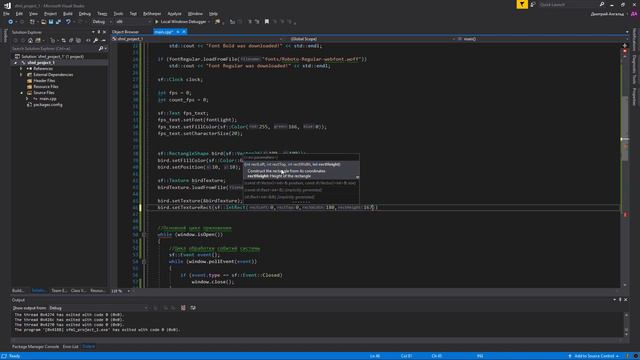Viewport: 640px width, 360px height.
Task: Click the Open File folder toolbar icon
Action: tap(43, 22)
